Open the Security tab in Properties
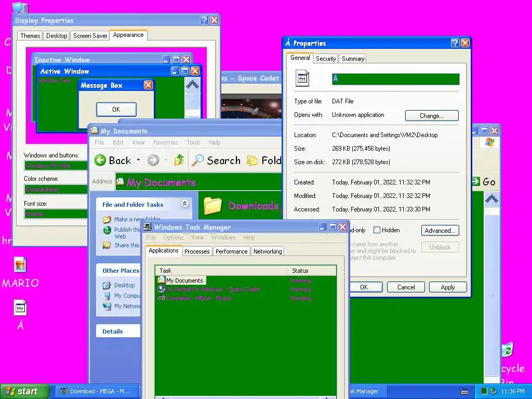The image size is (532, 399). [326, 59]
